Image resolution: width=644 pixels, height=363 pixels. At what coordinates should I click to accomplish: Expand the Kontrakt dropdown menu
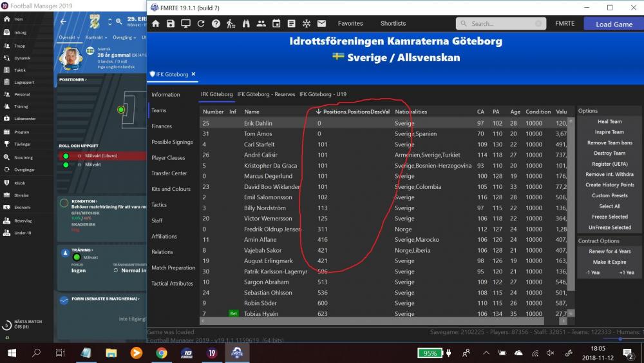(96, 38)
